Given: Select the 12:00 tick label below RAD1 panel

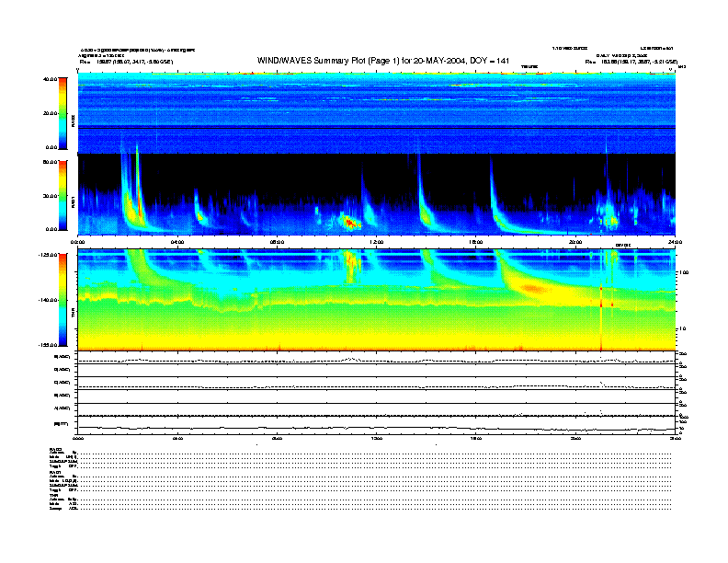Looking at the screenshot, I should [x=375, y=242].
